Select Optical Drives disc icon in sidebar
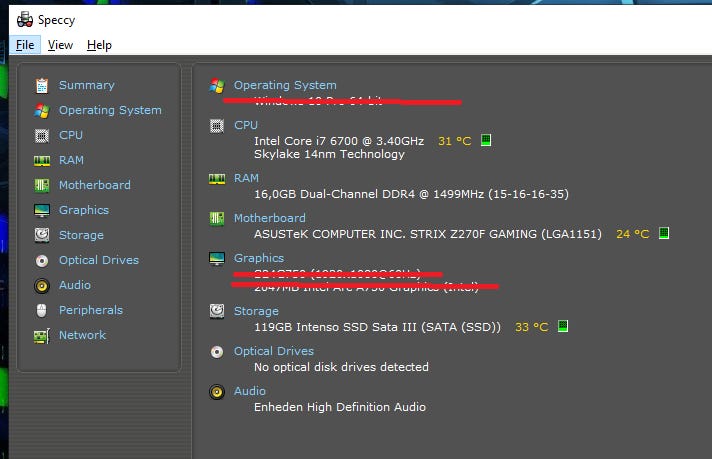The image size is (712, 459). pos(42,261)
